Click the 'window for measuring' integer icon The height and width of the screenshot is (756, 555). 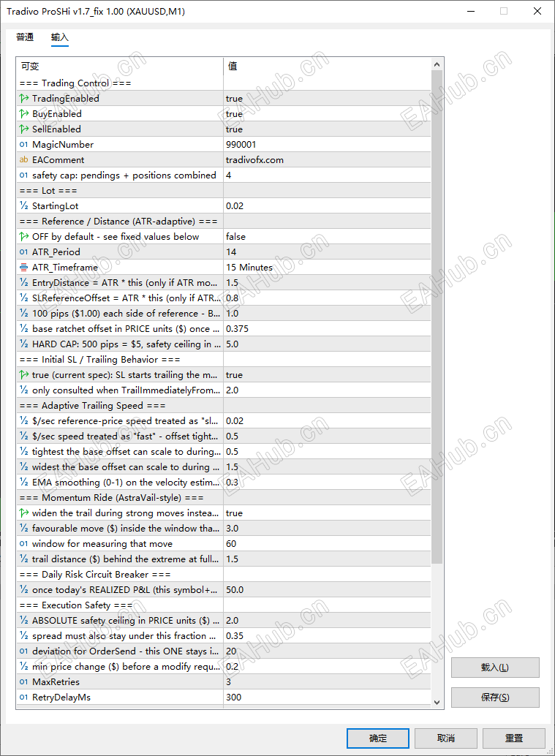pos(23,544)
